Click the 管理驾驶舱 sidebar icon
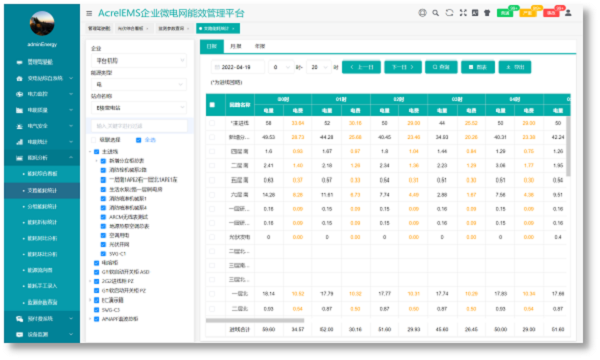 pos(20,62)
